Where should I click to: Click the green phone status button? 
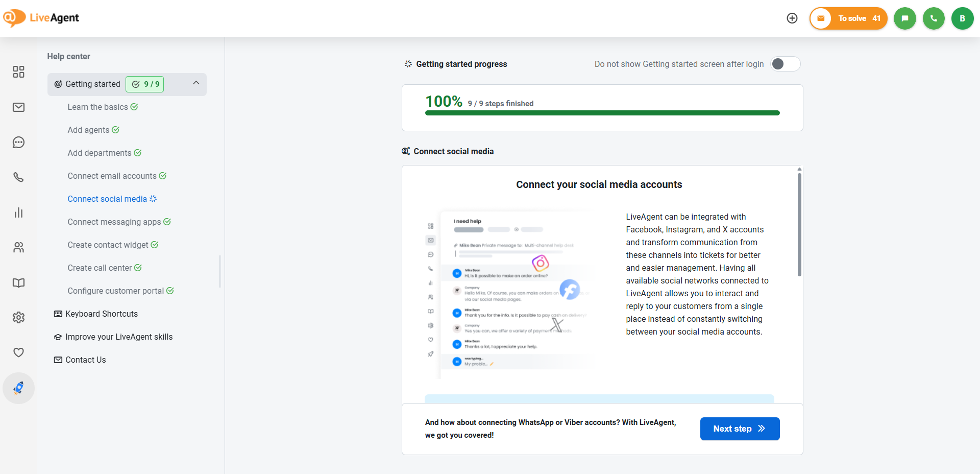click(x=933, y=18)
